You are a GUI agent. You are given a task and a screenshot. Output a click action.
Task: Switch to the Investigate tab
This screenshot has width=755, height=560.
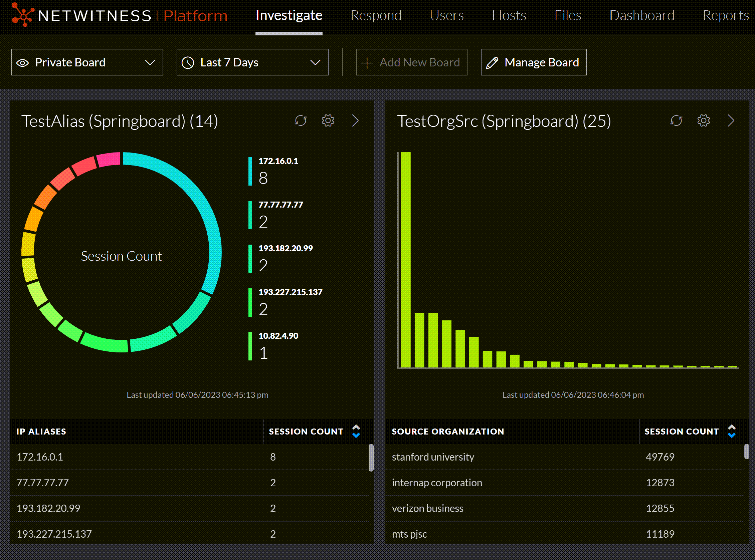click(289, 16)
